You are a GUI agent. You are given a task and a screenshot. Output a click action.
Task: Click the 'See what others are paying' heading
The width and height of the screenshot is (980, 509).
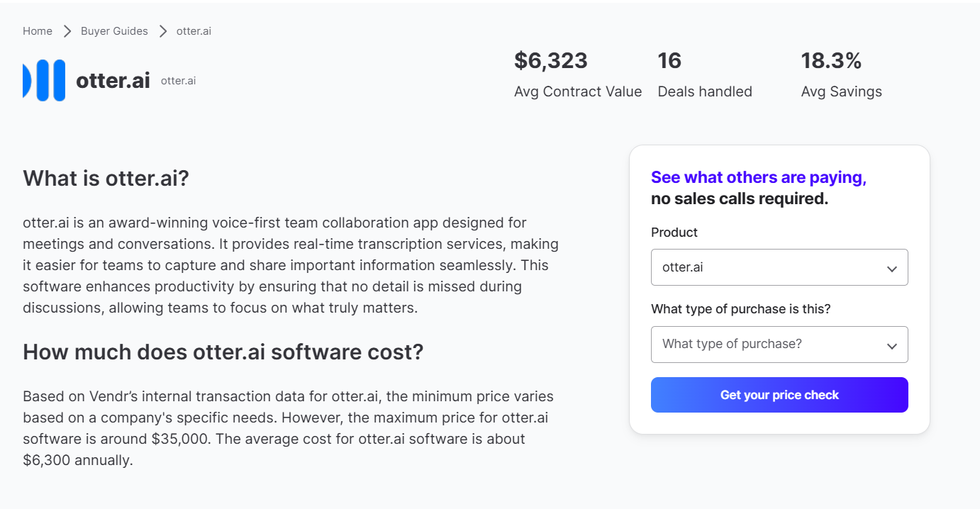758,177
